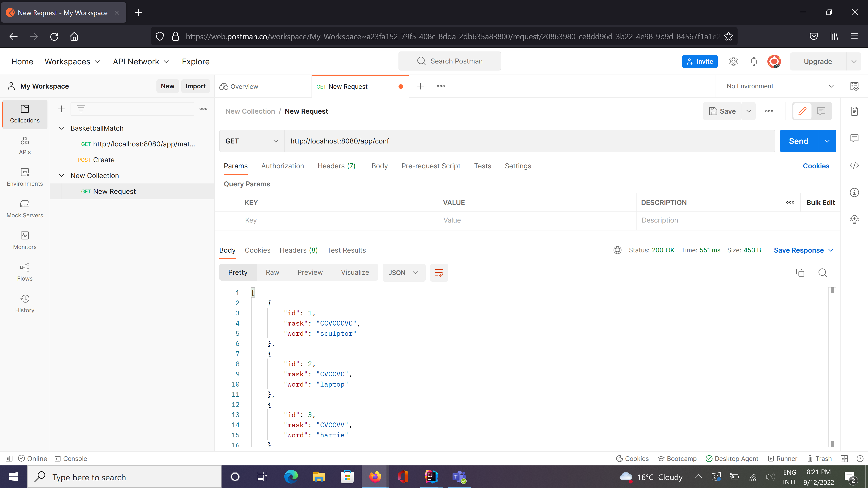Switch response view to Preview
This screenshot has height=488, width=868.
coord(310,272)
